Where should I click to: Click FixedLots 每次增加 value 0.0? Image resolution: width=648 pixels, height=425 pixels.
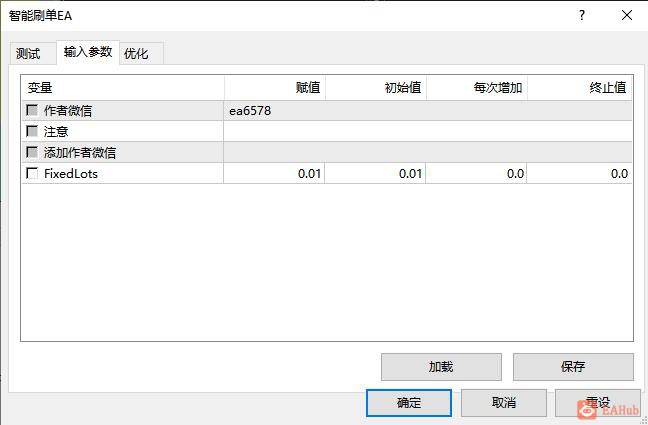point(476,173)
